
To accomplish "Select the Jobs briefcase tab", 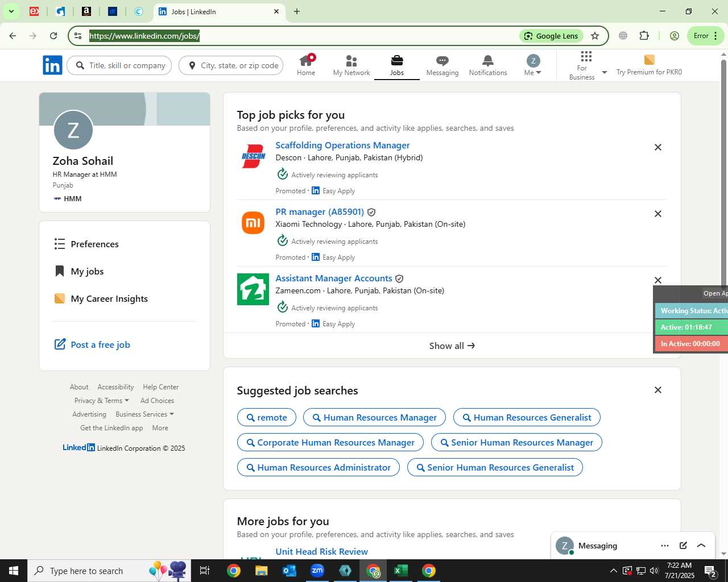I will tap(397, 65).
